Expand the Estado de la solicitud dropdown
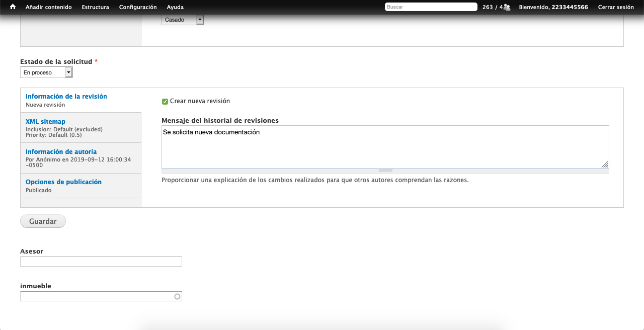644x330 pixels. click(x=46, y=73)
